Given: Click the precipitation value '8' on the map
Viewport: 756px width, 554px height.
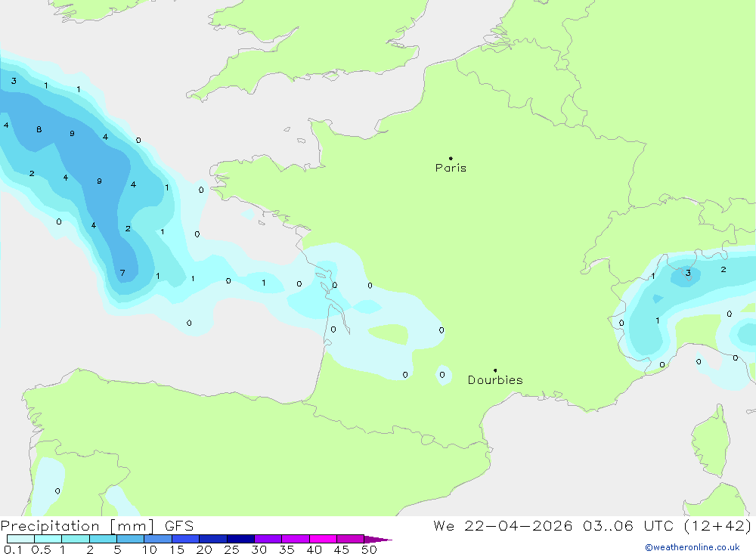Looking at the screenshot, I should click(x=39, y=129).
